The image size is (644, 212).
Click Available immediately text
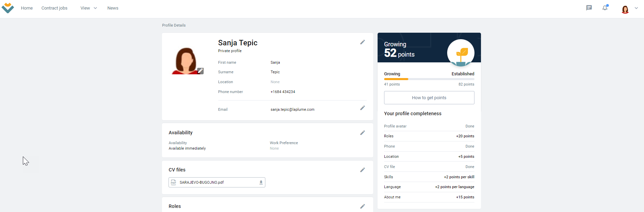click(x=187, y=149)
